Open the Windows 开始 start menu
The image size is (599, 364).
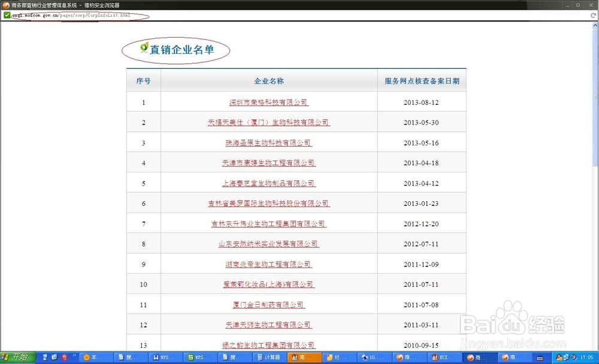[17, 357]
